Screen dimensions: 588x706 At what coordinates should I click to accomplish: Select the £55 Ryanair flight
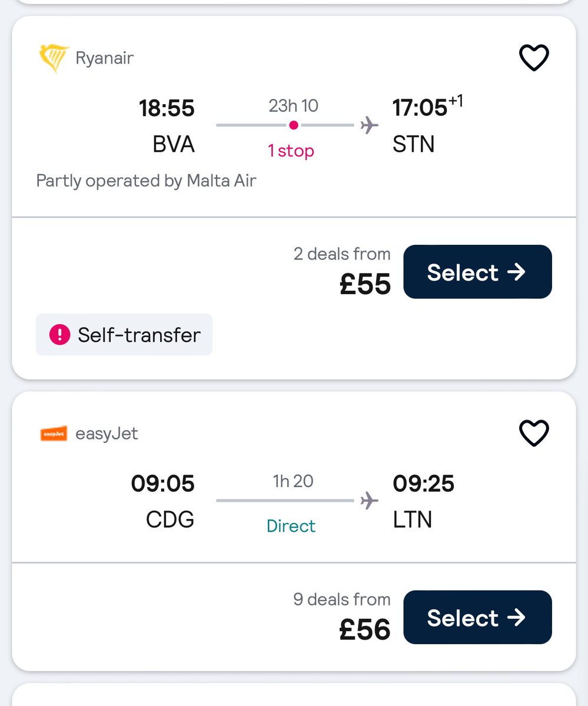pos(477,272)
